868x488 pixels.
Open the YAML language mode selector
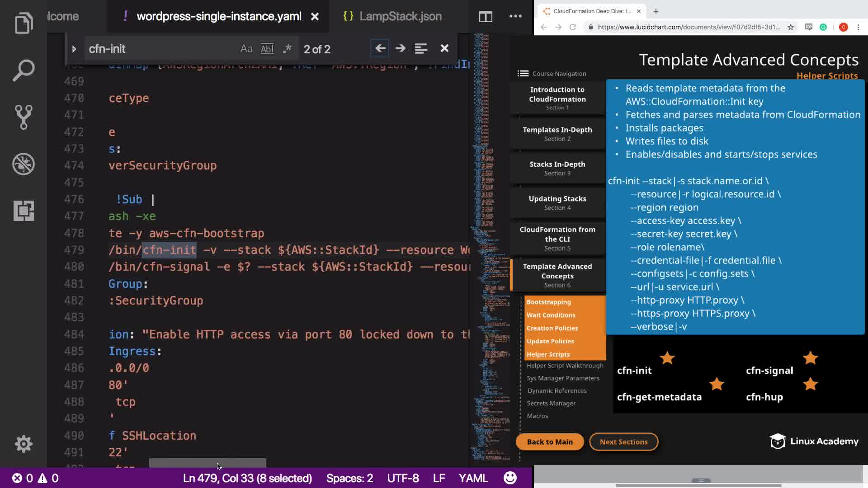473,478
